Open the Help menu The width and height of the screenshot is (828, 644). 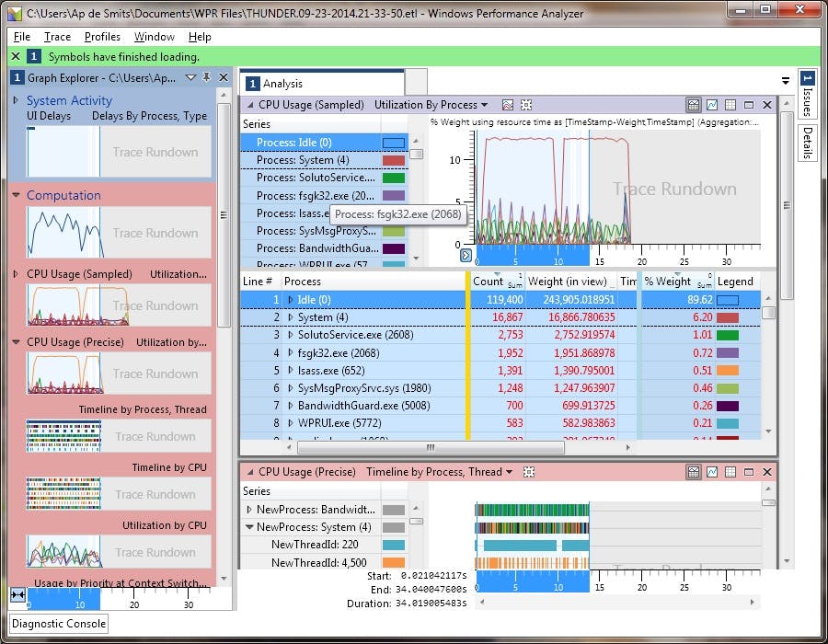click(x=200, y=37)
